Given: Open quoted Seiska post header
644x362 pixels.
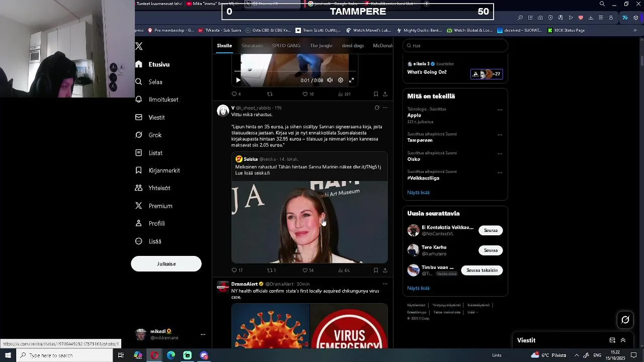Looking at the screenshot, I should pyautogui.click(x=267, y=159).
